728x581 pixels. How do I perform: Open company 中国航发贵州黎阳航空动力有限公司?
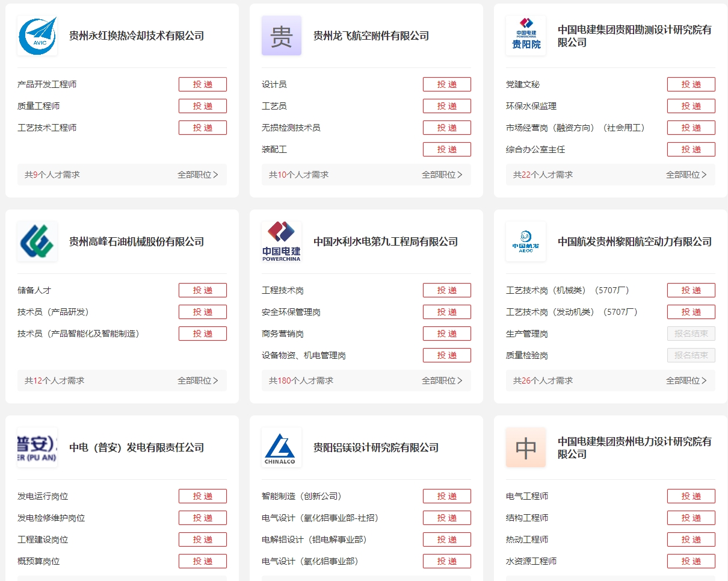tap(635, 242)
